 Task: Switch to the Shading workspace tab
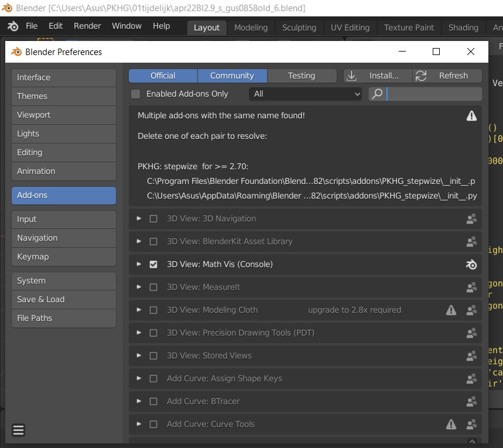coord(464,28)
